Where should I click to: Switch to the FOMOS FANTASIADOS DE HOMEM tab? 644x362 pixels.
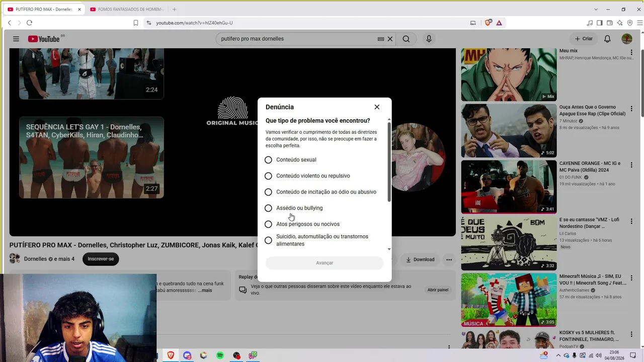126,9
